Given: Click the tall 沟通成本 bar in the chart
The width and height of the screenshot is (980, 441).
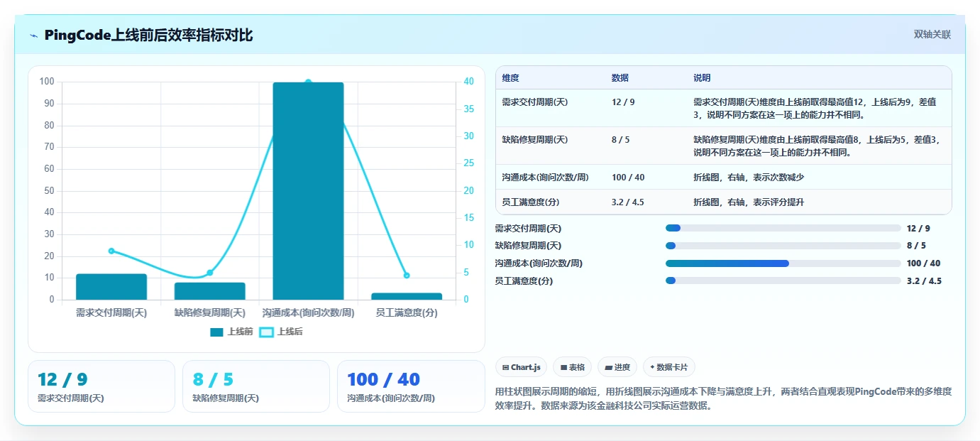Looking at the screenshot, I should pyautogui.click(x=308, y=191).
